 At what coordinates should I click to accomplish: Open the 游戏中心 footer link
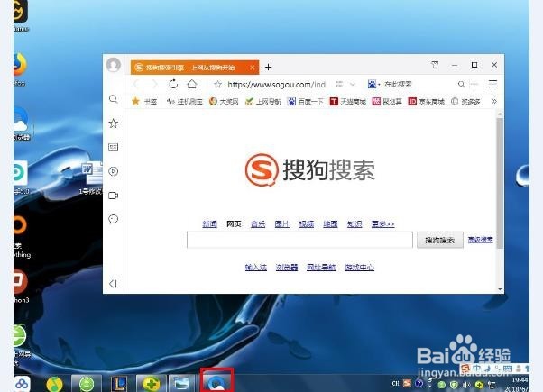360,268
